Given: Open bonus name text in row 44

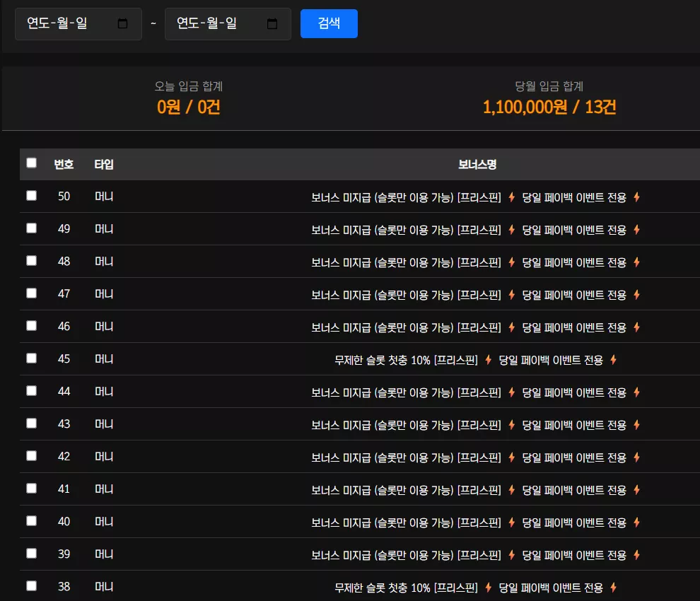Looking at the screenshot, I should pos(476,392).
